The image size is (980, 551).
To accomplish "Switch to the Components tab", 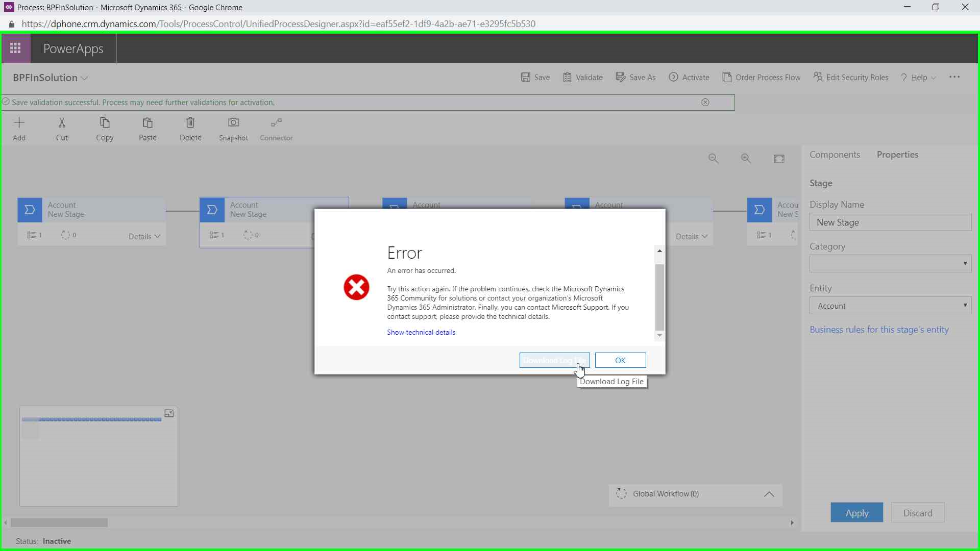I will point(835,155).
